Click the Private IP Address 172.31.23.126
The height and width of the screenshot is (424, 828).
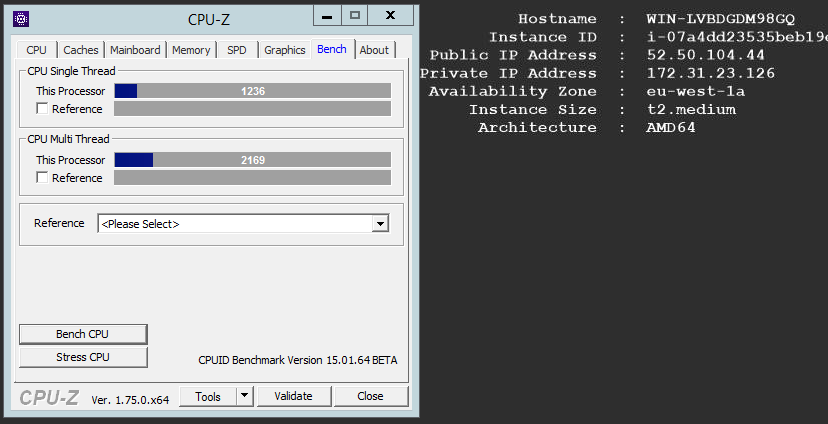pos(711,73)
